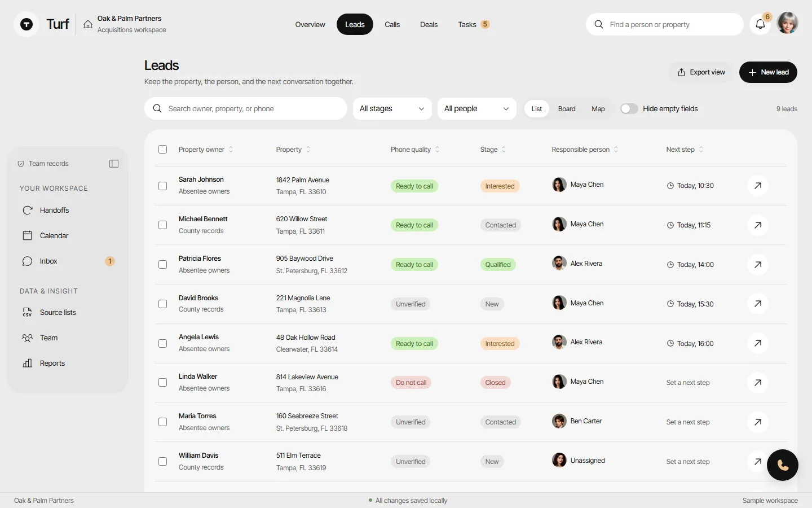
Task: Open David Brooks lead arrow
Action: tap(758, 304)
